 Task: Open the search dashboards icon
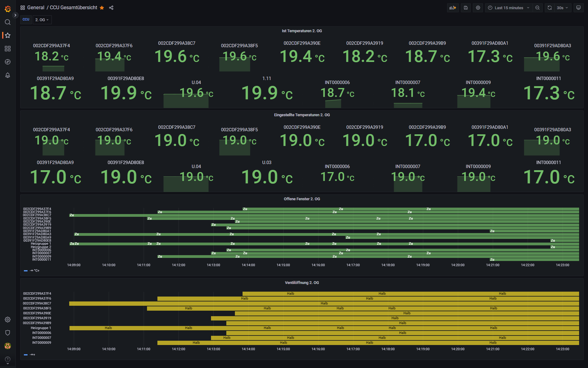pos(8,22)
